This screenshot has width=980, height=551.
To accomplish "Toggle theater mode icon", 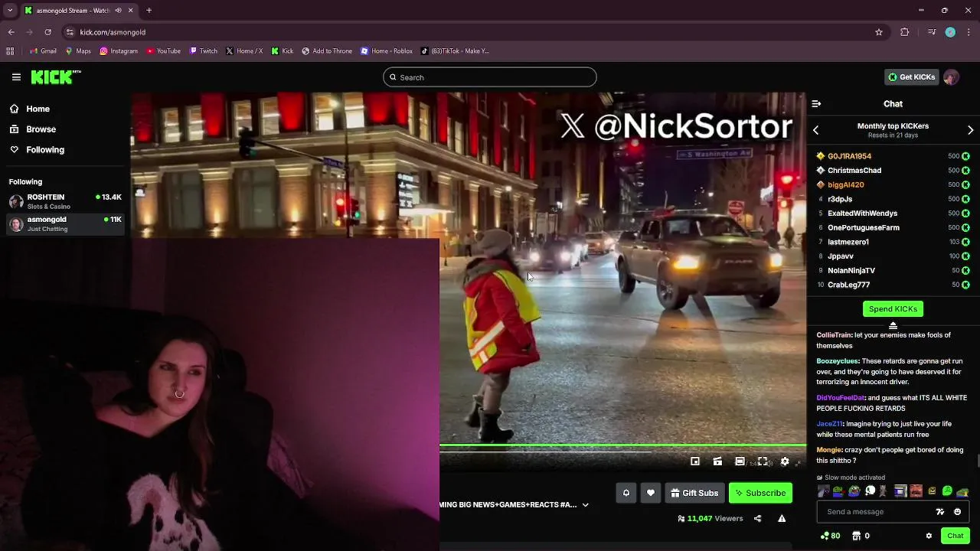I will click(740, 461).
